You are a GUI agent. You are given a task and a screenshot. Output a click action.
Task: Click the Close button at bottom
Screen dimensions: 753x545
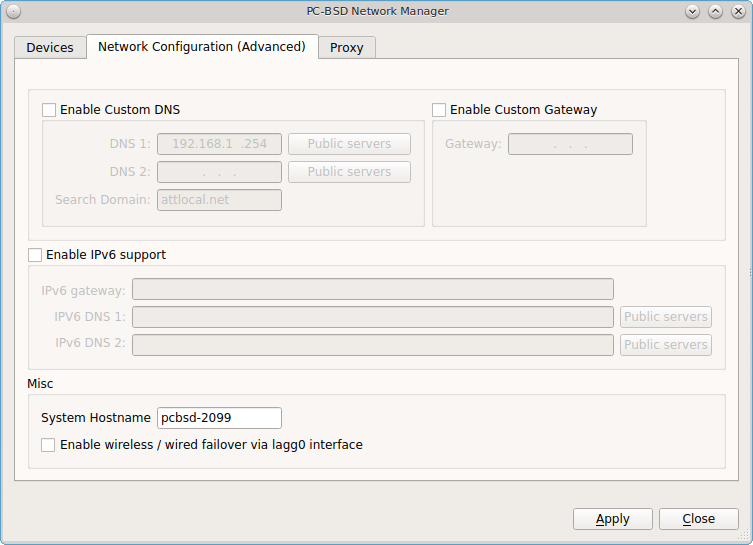tap(699, 519)
